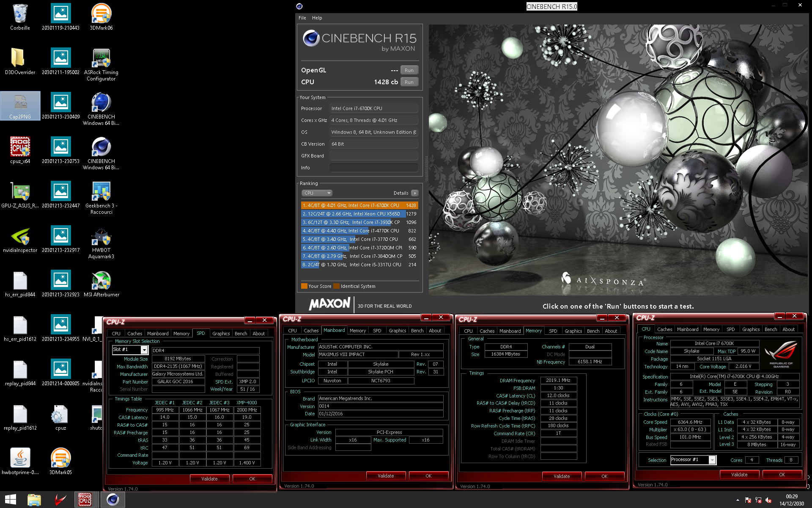Open the cpuz_x64 ROG desktop icon

tap(20, 151)
